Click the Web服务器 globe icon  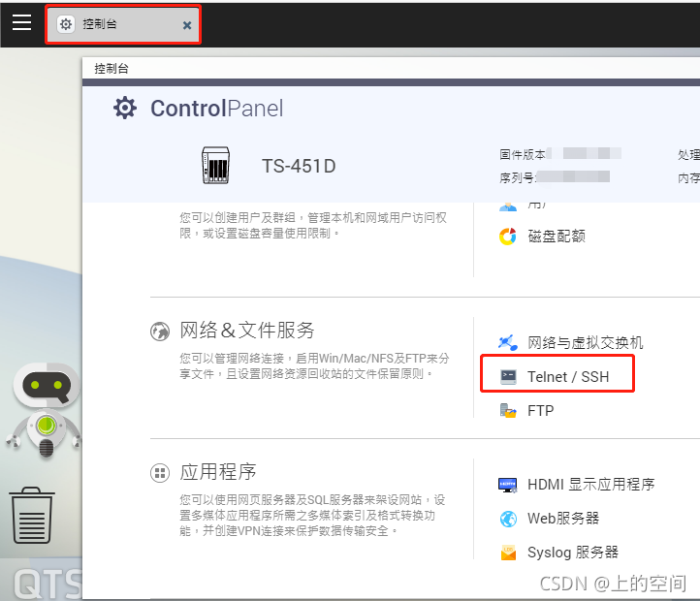508,519
